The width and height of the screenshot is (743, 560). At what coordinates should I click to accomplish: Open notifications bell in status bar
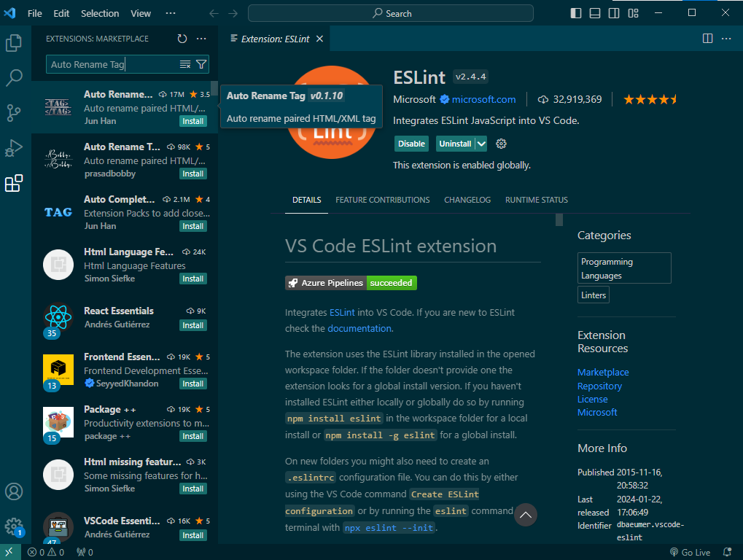pos(728,553)
